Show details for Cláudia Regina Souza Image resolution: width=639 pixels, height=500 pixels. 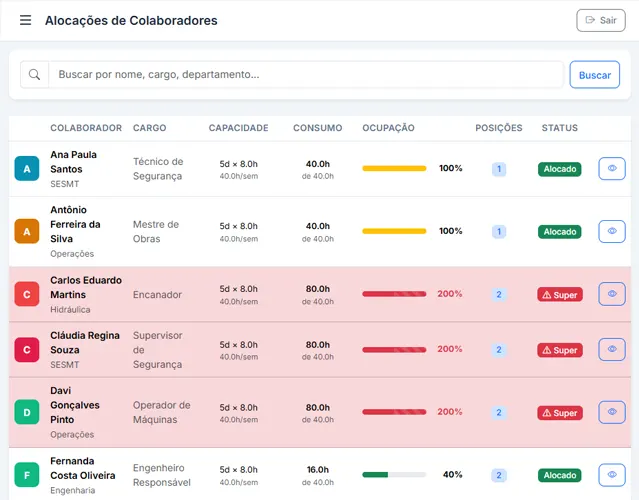(612, 350)
